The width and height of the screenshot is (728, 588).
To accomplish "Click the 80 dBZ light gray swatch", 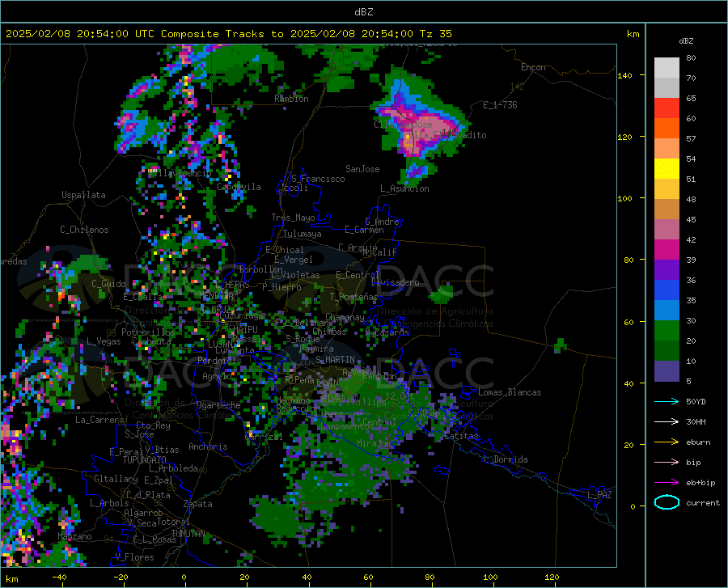I will (x=667, y=68).
